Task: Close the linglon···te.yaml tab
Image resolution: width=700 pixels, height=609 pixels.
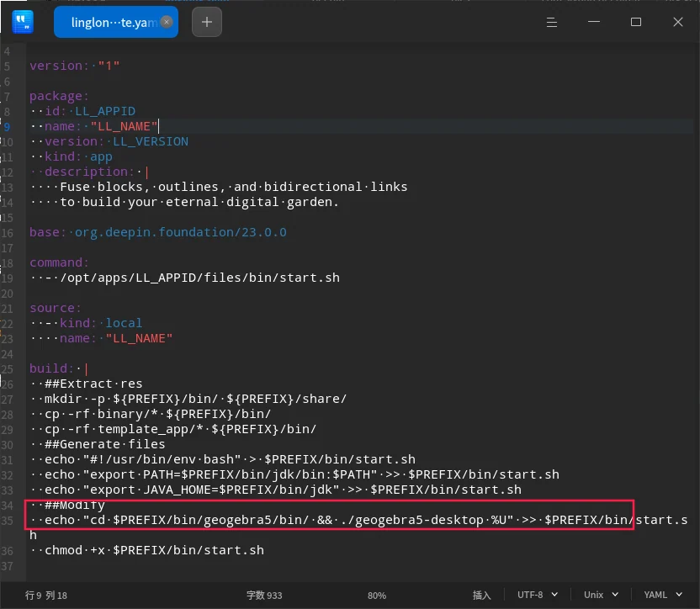Action: (x=167, y=21)
